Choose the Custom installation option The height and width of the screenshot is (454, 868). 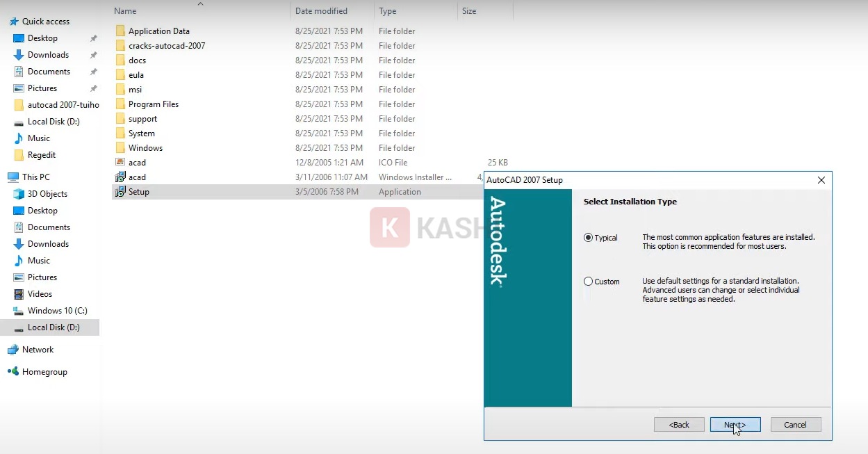click(589, 282)
